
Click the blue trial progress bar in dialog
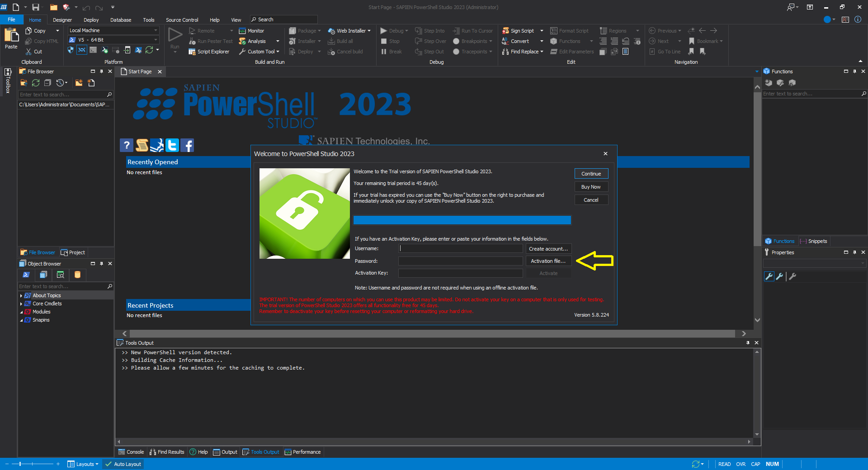tap(462, 220)
